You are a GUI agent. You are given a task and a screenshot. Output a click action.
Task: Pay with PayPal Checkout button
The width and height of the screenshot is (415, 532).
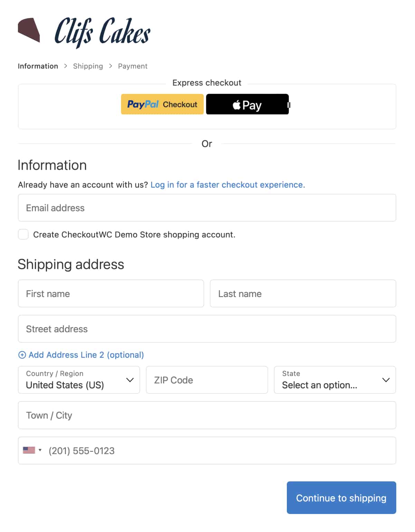(x=162, y=104)
